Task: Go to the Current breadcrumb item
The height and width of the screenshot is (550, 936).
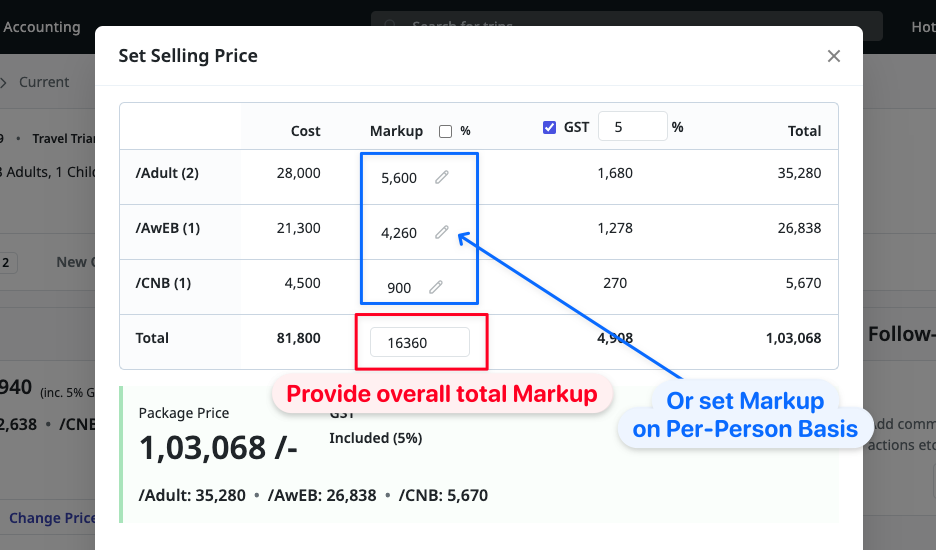Action: [x=45, y=82]
